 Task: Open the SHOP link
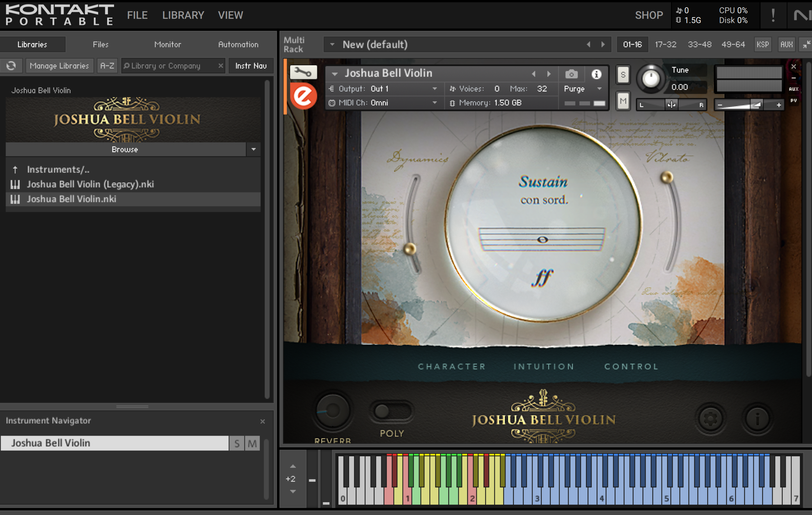click(649, 15)
